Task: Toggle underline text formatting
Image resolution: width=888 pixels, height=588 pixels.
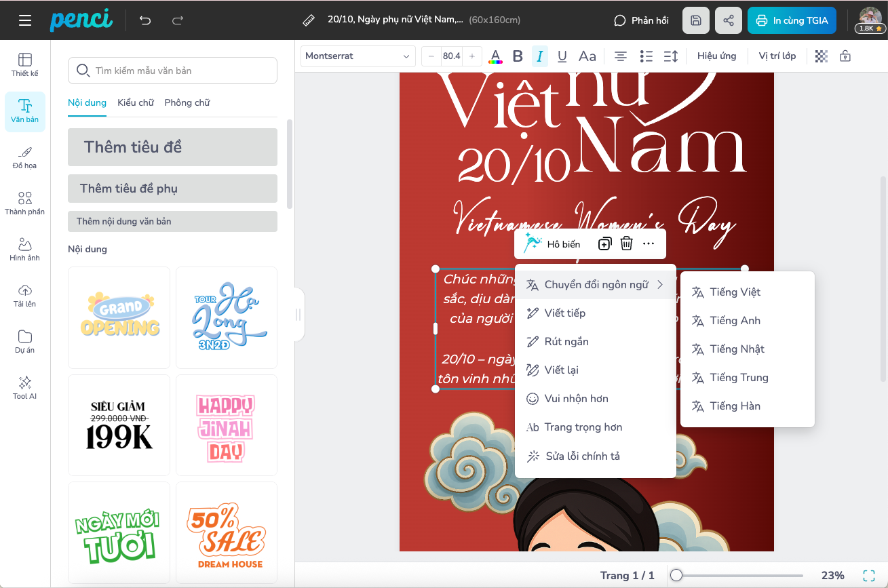Action: (x=562, y=56)
